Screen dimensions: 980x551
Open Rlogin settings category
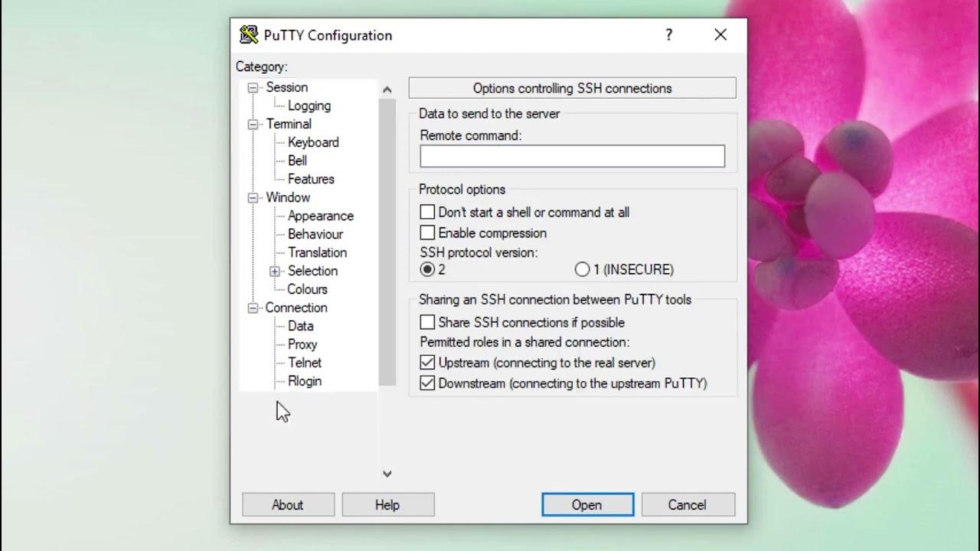(305, 381)
